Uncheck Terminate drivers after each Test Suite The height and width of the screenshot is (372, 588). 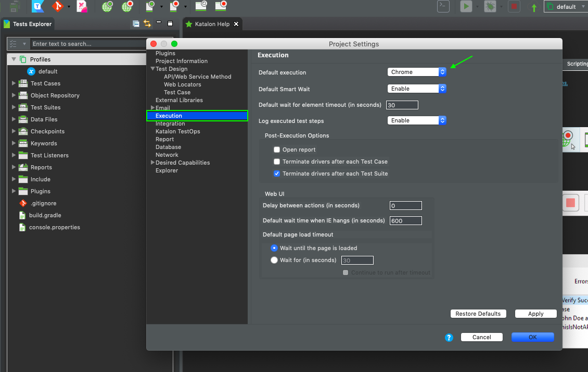277,174
